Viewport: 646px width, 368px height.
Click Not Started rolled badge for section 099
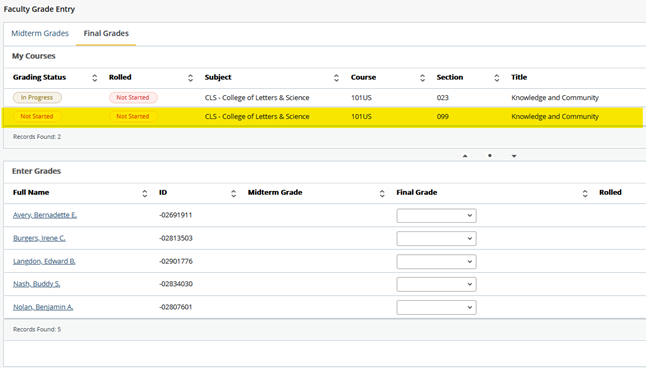coord(133,117)
